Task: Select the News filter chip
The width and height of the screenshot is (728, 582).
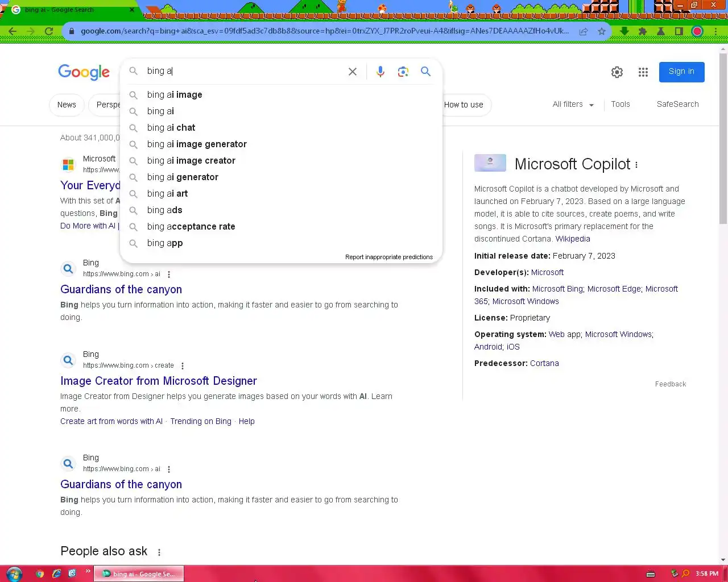Action: (67, 105)
